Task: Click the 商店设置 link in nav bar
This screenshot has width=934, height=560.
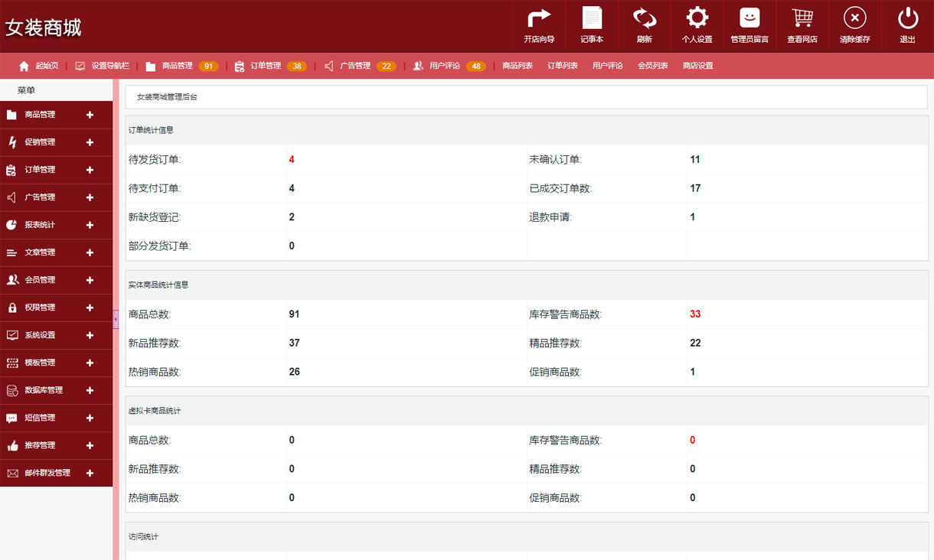Action: [698, 66]
